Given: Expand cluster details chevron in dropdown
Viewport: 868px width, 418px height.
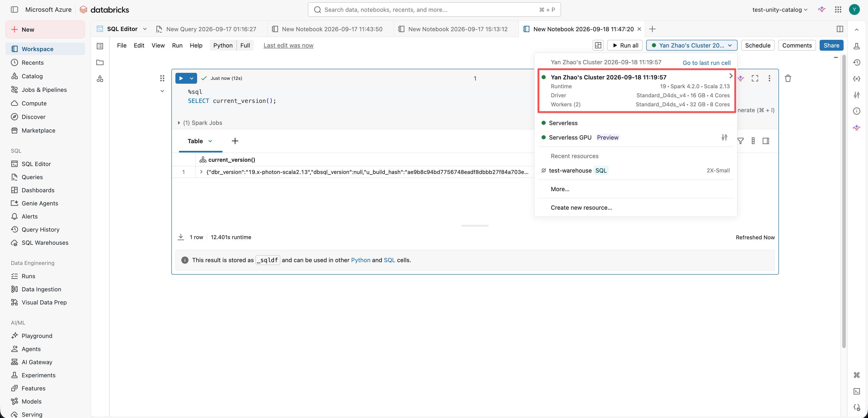Looking at the screenshot, I should [731, 76].
